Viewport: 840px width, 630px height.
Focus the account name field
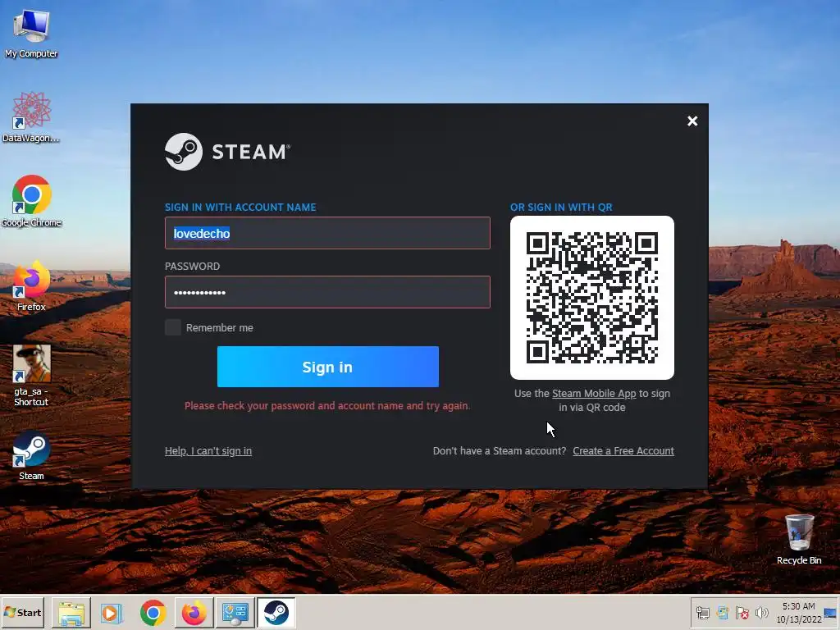coord(327,233)
